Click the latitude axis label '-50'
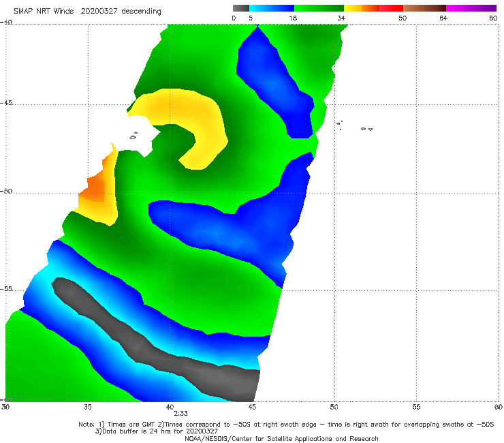This screenshot has height=443, width=504. [x=6, y=191]
